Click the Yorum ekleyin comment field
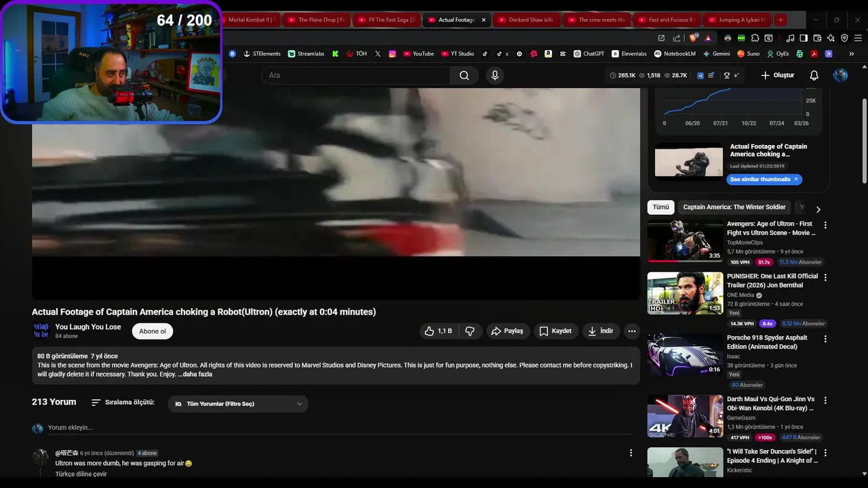 (340, 428)
